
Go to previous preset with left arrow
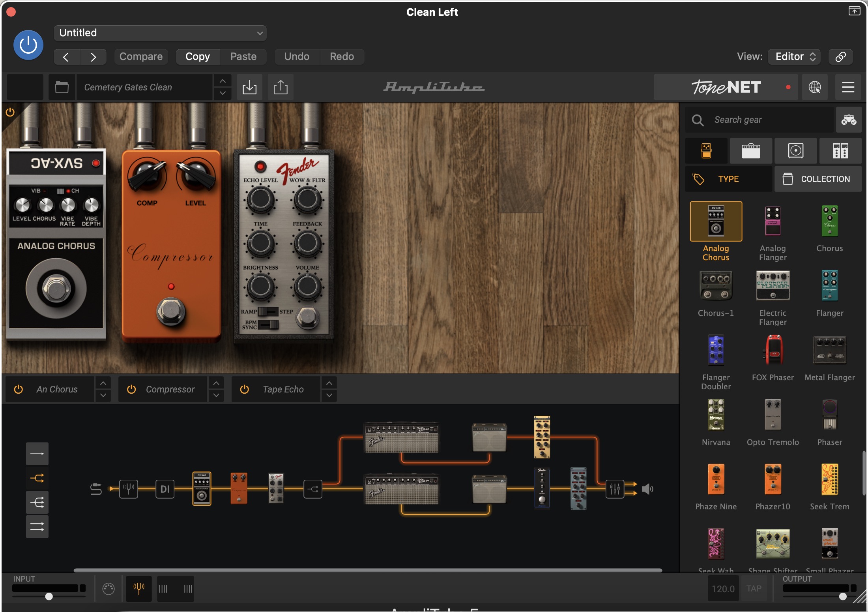tap(66, 57)
